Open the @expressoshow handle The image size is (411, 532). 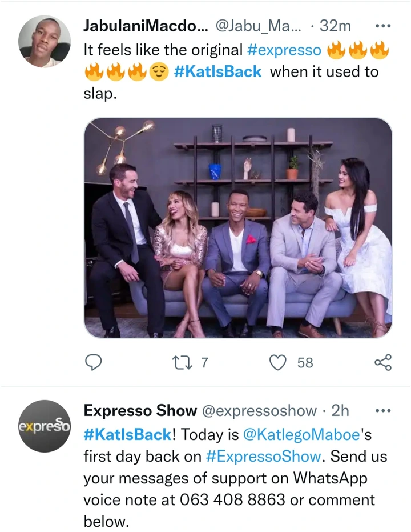click(x=260, y=411)
